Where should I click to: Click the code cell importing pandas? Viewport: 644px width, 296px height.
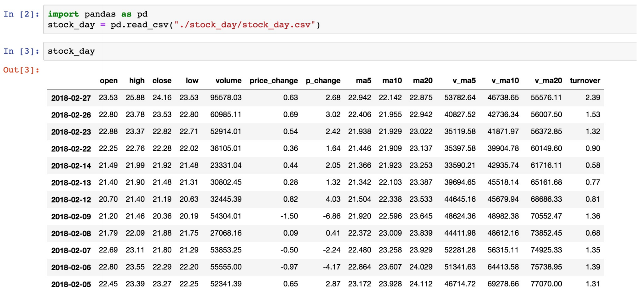pyautogui.click(x=340, y=19)
